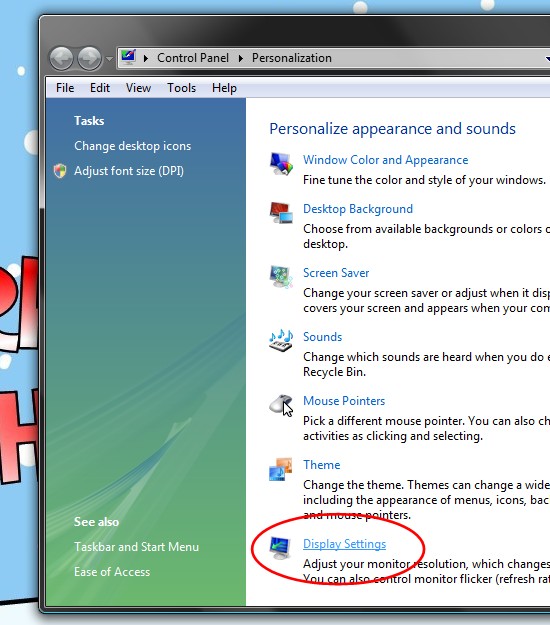
Task: Open Theme settings link
Action: click(322, 465)
